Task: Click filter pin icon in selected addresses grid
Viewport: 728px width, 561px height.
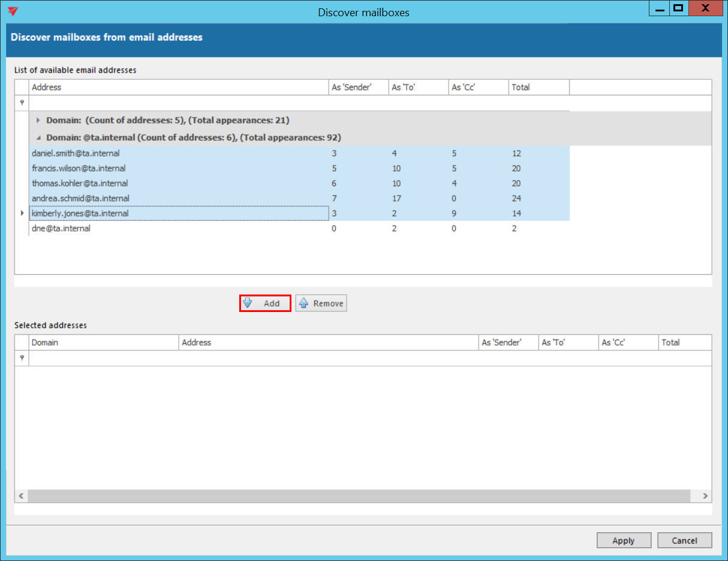Action: [22, 358]
